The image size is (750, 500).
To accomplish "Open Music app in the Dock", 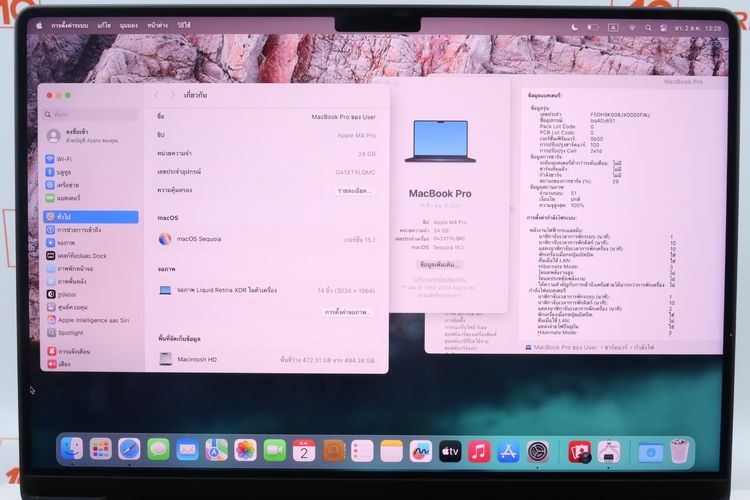I will pos(479,451).
